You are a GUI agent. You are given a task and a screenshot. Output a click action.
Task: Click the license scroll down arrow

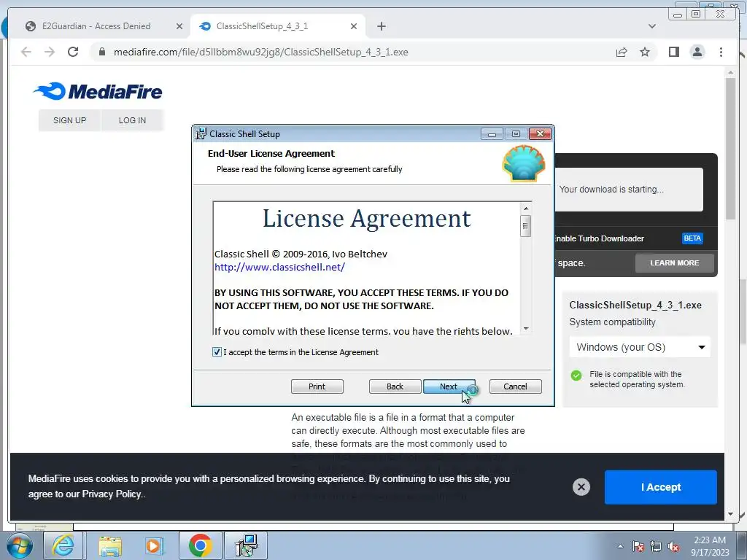[x=526, y=328]
